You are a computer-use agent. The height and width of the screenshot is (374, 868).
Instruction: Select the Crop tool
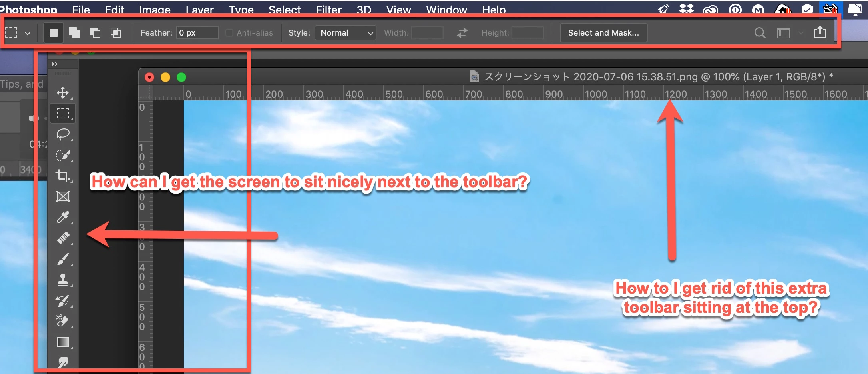pos(63,176)
